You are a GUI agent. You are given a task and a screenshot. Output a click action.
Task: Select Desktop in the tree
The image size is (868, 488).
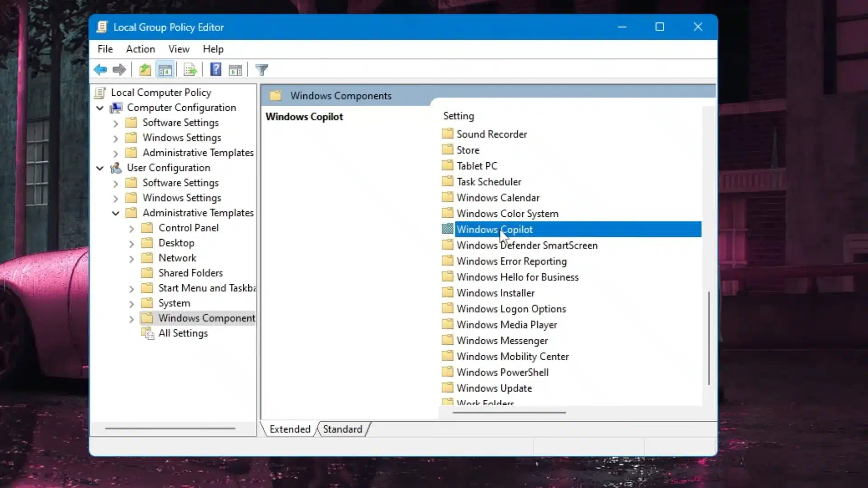pos(176,243)
